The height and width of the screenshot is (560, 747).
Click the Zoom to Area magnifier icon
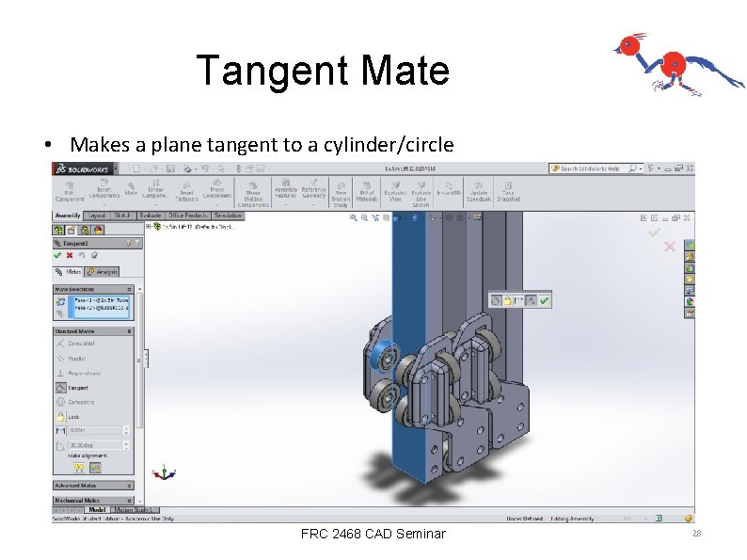coord(364,217)
